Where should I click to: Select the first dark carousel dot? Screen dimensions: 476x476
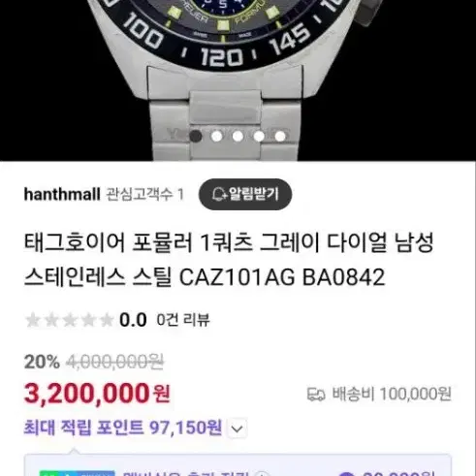[x=196, y=136]
